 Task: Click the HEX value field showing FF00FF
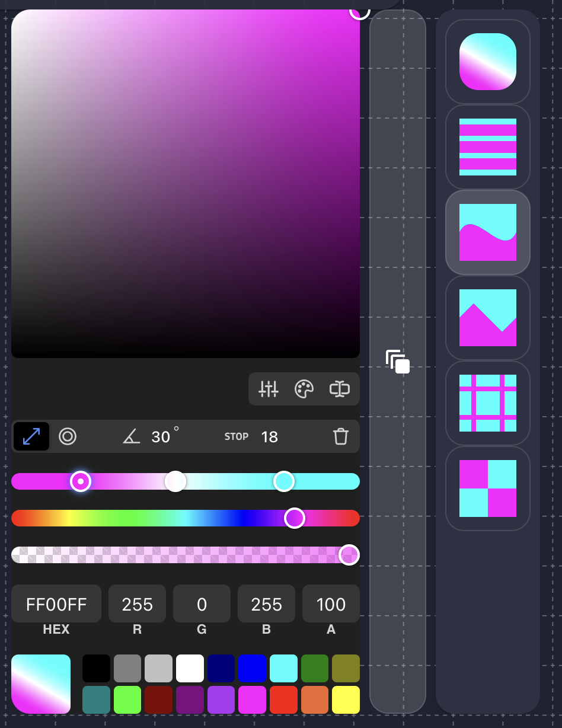[56, 604]
